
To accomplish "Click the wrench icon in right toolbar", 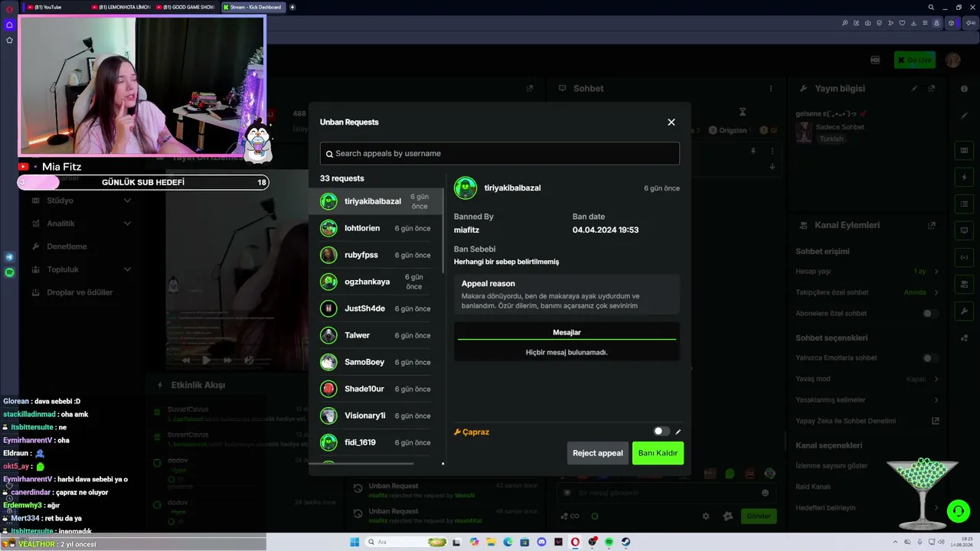I will pos(964,311).
